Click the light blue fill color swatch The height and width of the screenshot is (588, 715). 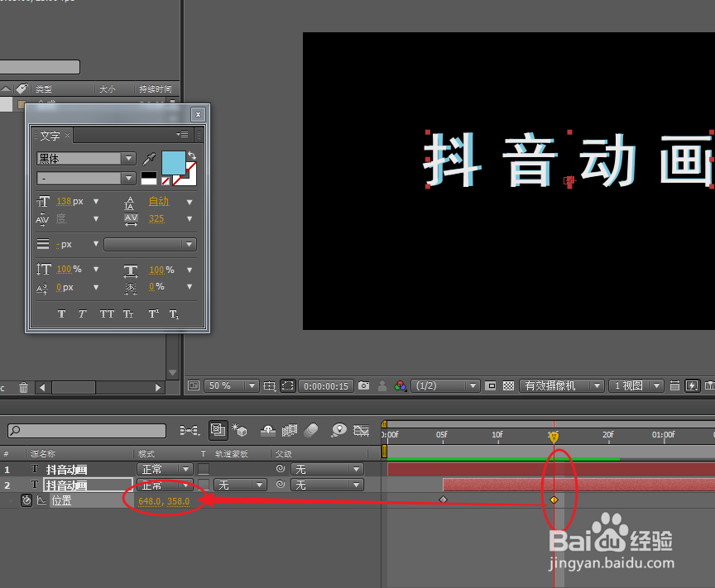(173, 163)
